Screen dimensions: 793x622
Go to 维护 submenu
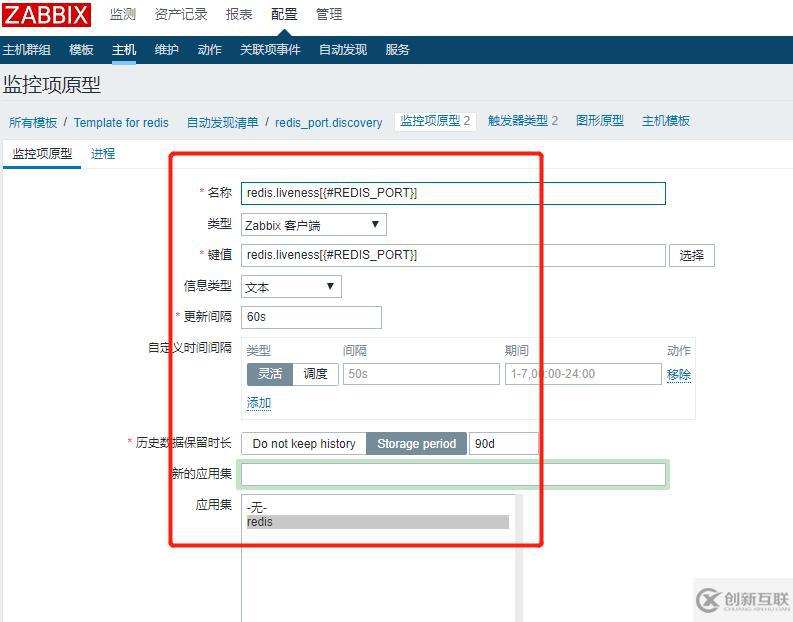[166, 50]
